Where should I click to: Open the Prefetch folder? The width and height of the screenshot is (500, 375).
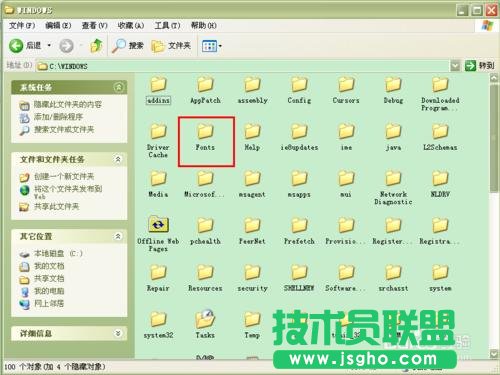pos(299,231)
